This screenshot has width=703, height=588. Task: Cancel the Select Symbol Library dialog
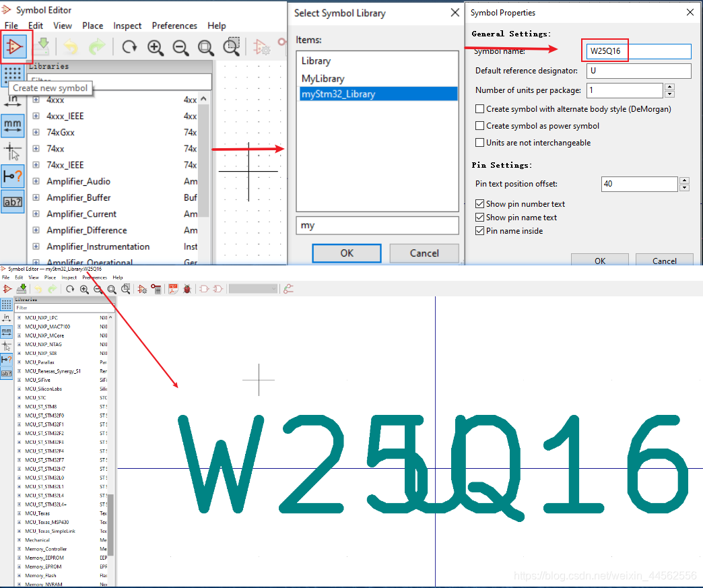tap(424, 253)
